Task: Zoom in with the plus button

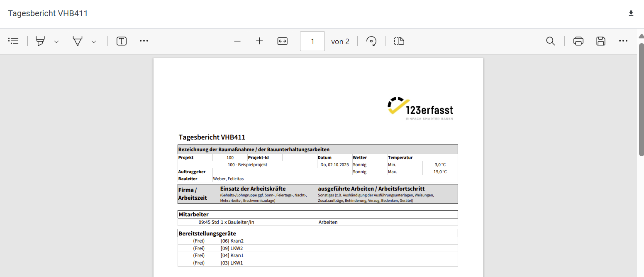Action: tap(260, 41)
